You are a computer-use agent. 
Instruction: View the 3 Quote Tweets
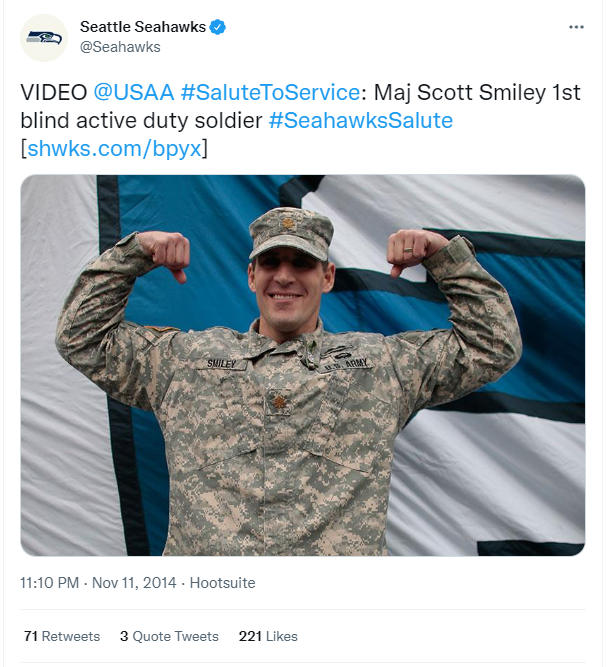169,636
